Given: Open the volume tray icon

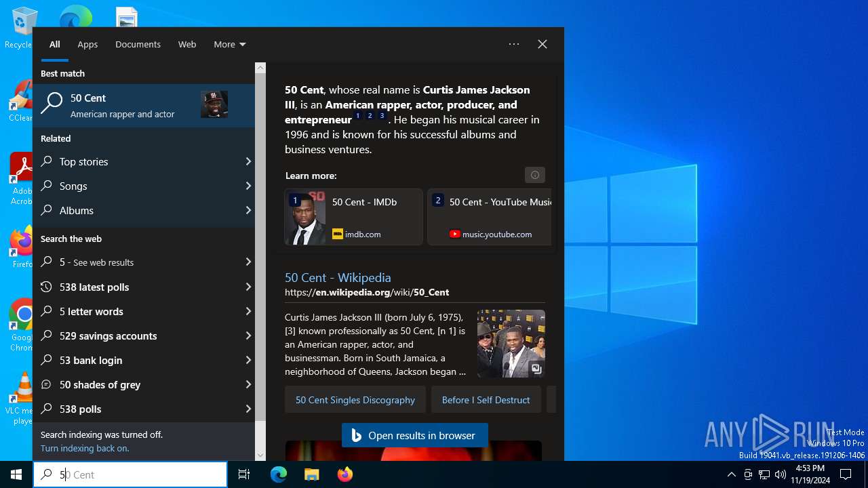Looking at the screenshot, I should tap(781, 474).
